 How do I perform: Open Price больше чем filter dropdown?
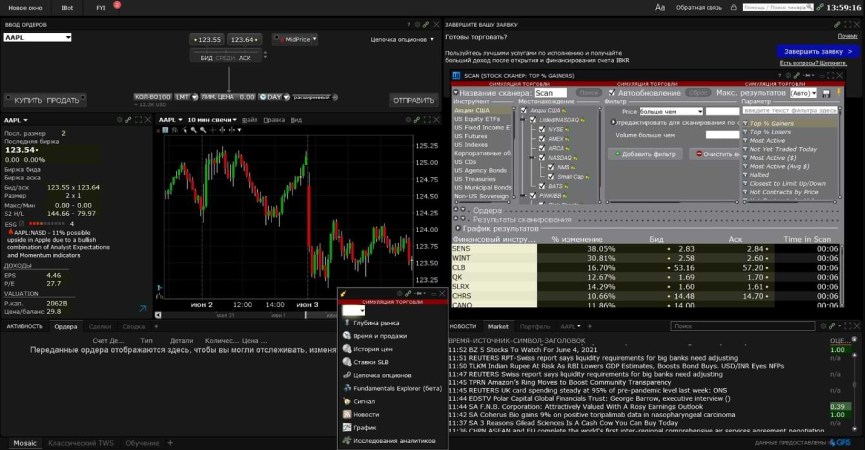click(671, 111)
